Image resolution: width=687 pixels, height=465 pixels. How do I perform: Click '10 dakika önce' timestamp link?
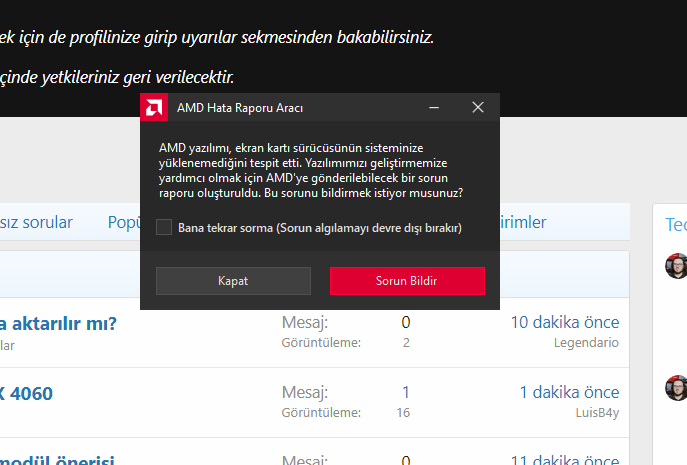[x=565, y=323]
